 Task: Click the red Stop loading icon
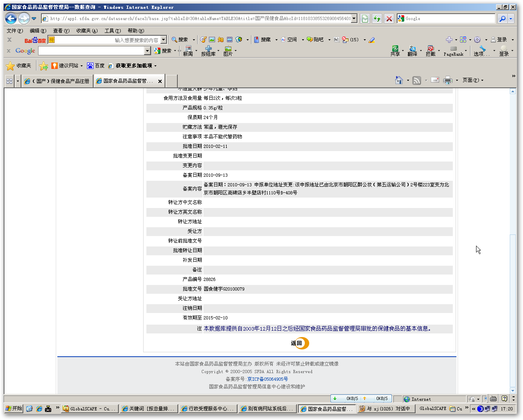pyautogui.click(x=389, y=18)
